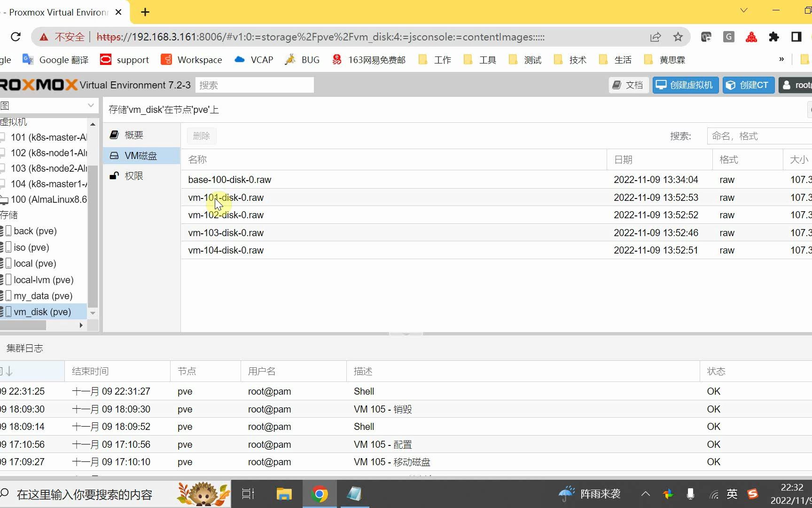Viewport: 812px width, 508px height.
Task: Reload the page with browser refresh icon
Action: tap(16, 37)
